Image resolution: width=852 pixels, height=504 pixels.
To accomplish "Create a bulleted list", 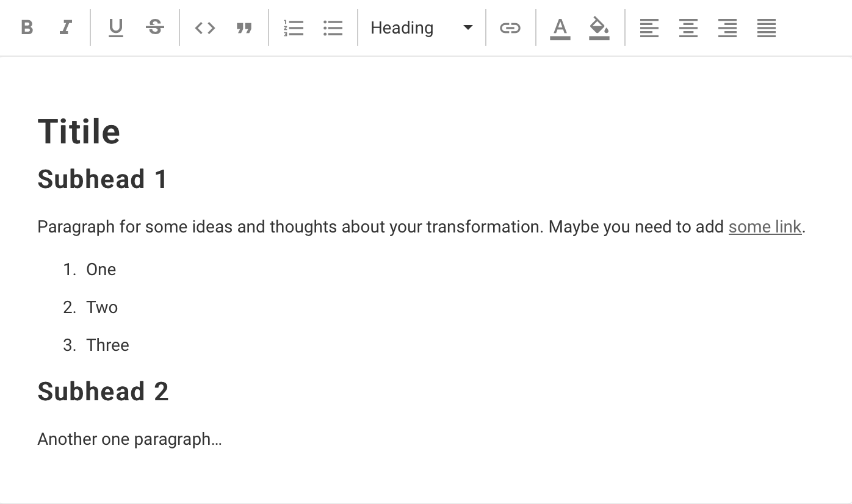I will (333, 28).
